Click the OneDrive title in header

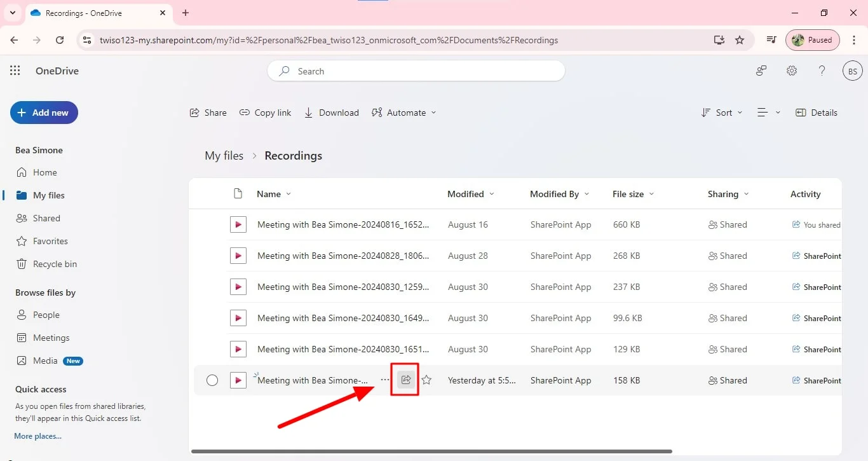pyautogui.click(x=57, y=71)
